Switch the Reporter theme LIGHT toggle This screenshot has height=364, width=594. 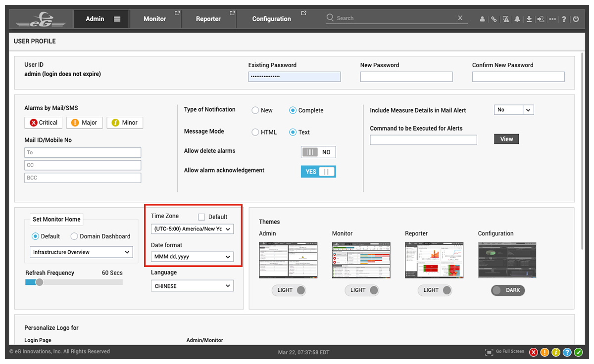click(435, 290)
